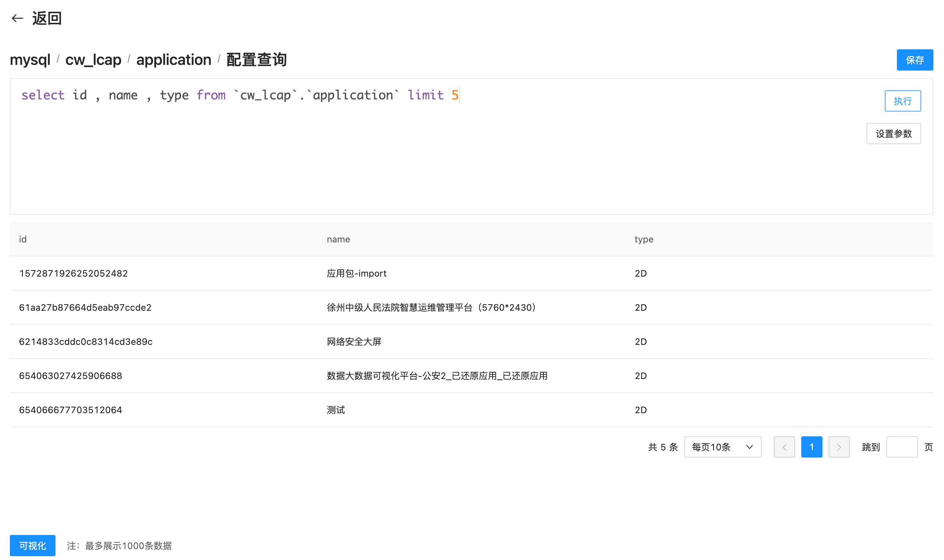Click the dropdown chevron in page size selector

coord(749,447)
